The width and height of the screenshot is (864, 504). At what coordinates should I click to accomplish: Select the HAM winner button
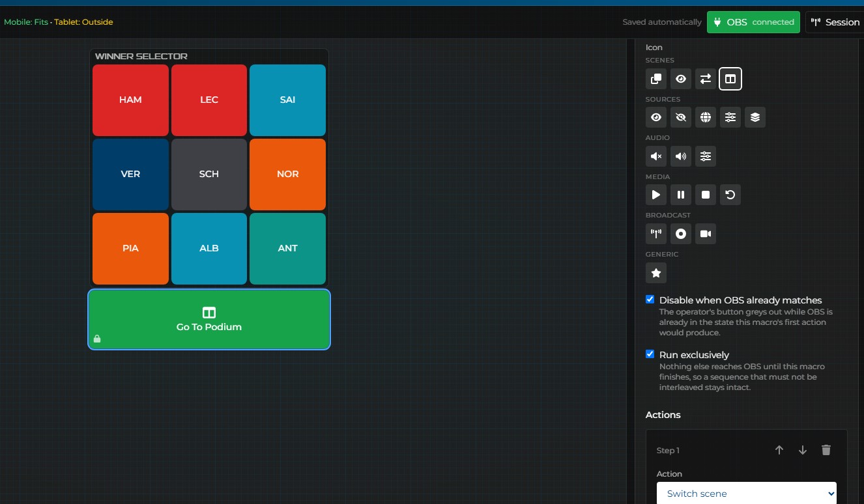pos(130,100)
